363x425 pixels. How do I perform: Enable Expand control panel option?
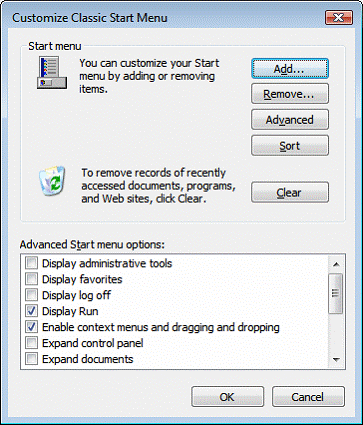[32, 343]
